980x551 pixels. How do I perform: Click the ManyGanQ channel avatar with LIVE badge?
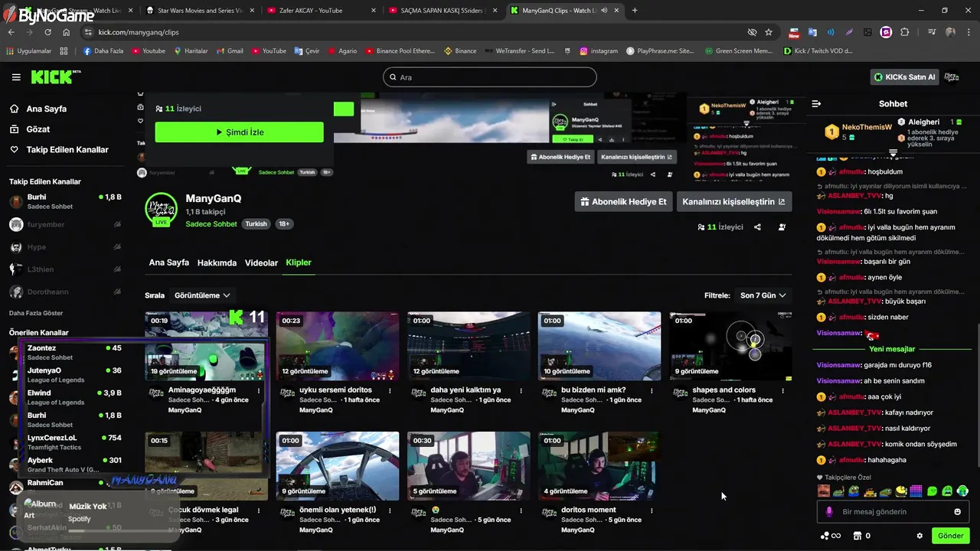pos(161,210)
